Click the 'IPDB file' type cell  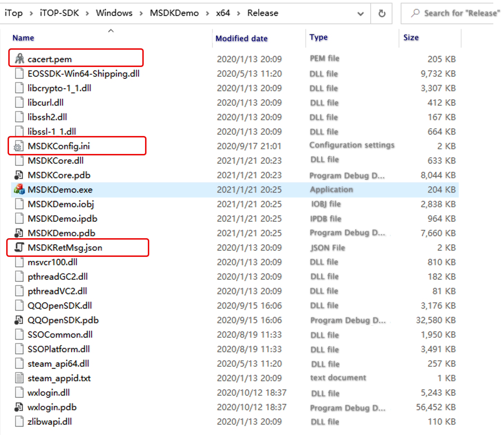coord(325,219)
